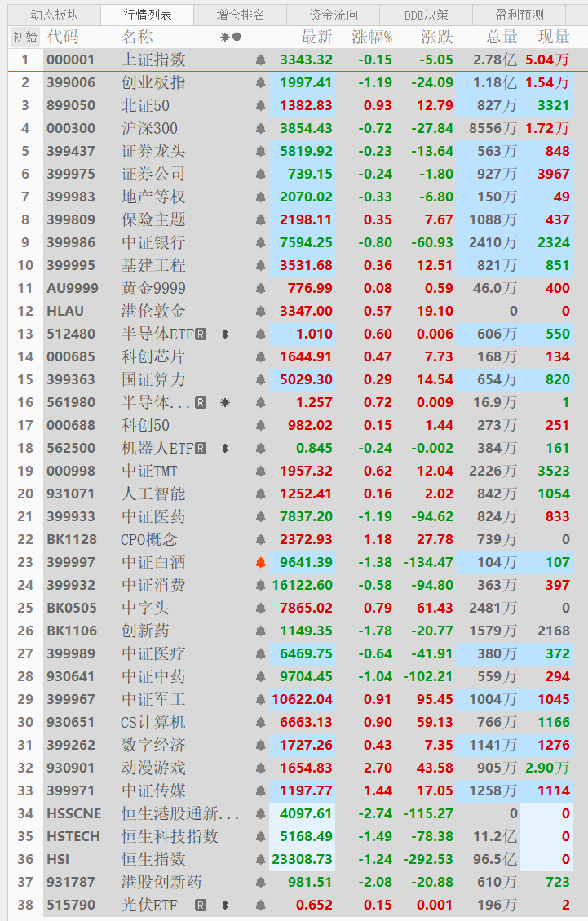Select the 中证中药 row name

153,676
